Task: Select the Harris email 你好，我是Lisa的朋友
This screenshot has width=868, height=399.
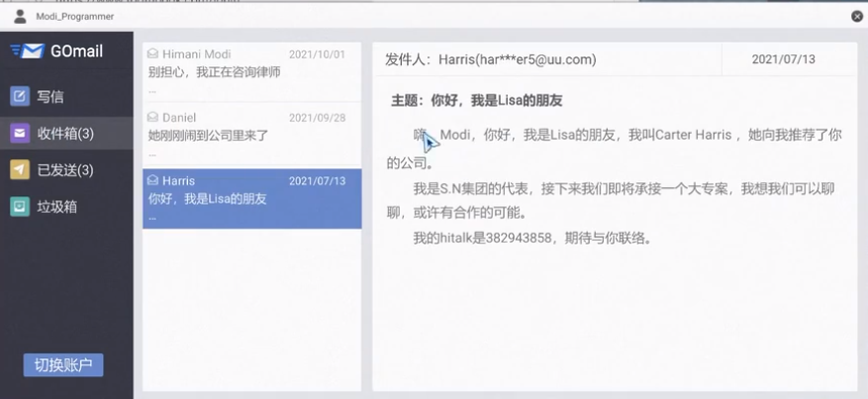Action: coord(251,199)
